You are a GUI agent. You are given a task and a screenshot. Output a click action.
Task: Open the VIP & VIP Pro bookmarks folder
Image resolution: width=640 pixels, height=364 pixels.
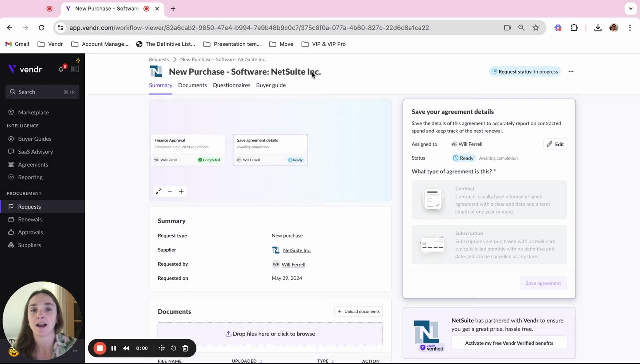(324, 44)
